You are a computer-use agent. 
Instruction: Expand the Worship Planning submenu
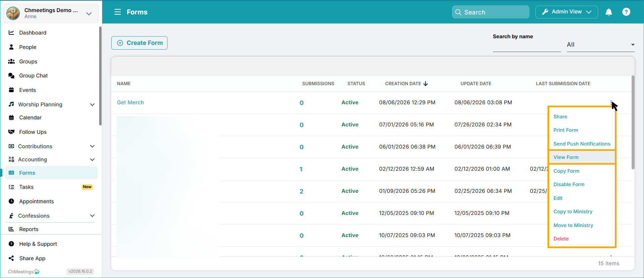click(x=92, y=105)
